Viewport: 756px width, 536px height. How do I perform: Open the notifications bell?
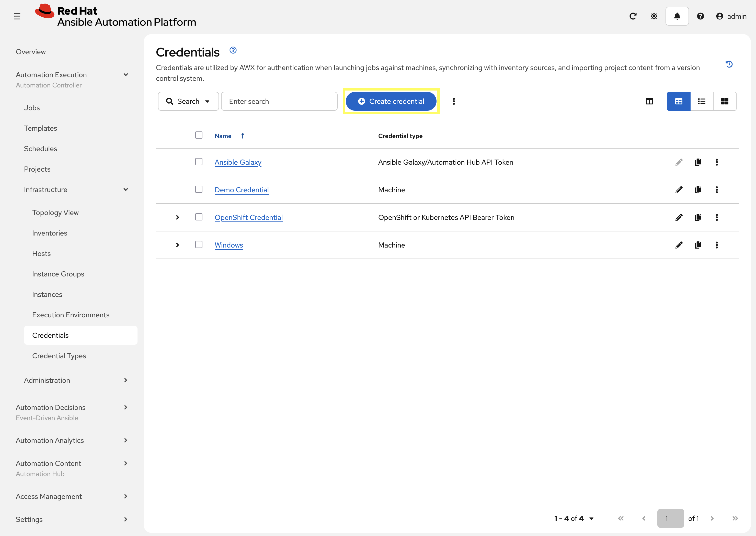[x=677, y=16]
